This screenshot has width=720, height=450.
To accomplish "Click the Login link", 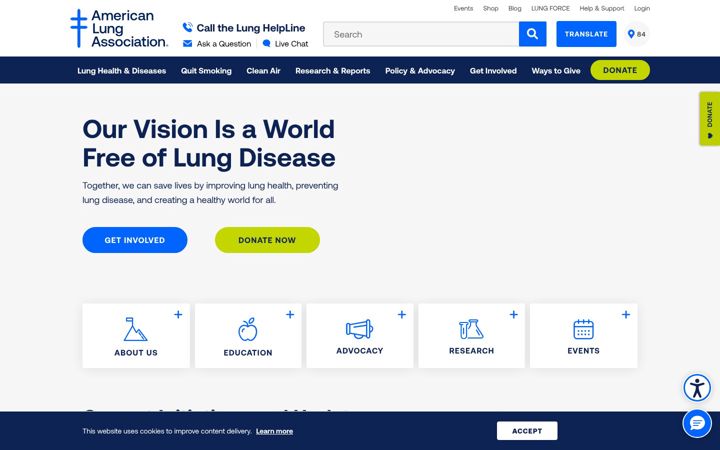I will point(642,8).
